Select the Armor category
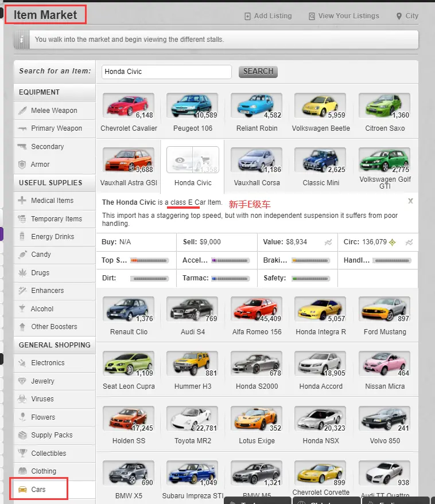This screenshot has height=504, width=435. pos(40,165)
